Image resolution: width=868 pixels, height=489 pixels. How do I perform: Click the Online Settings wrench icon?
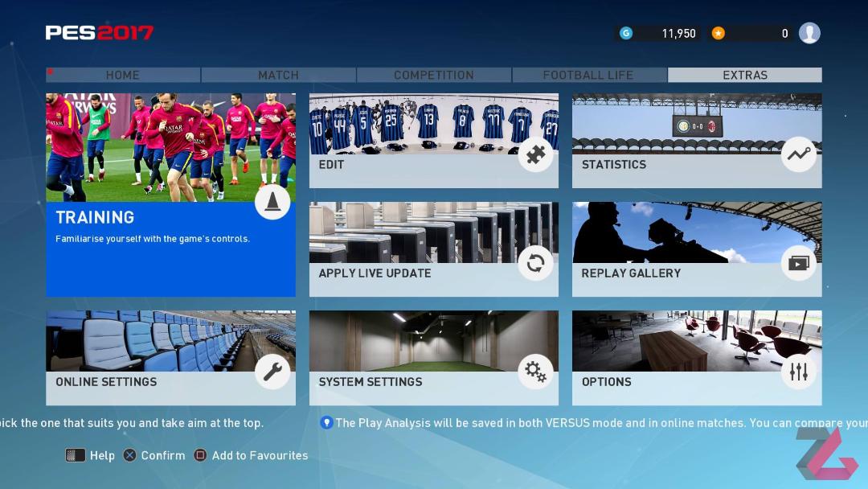[x=272, y=372]
